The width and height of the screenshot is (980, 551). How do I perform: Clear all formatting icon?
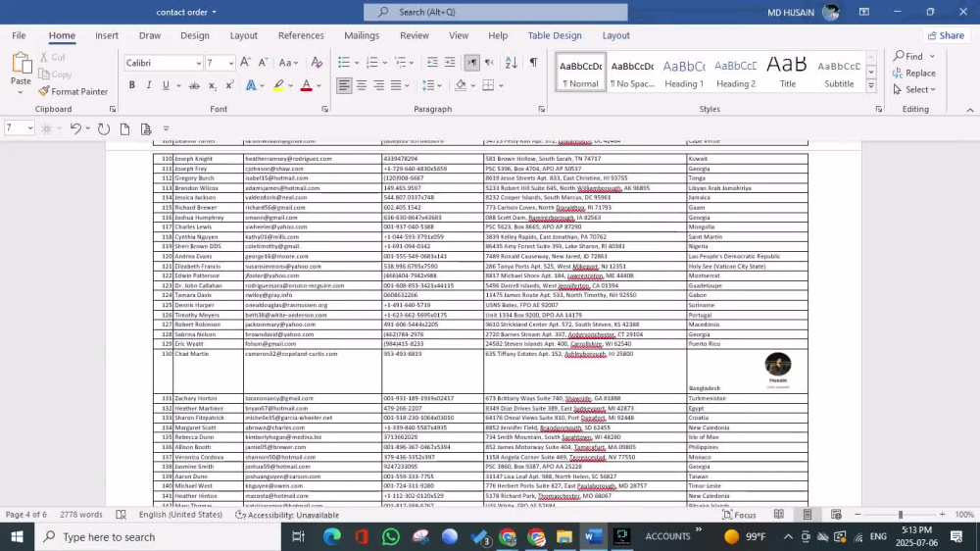(x=317, y=62)
